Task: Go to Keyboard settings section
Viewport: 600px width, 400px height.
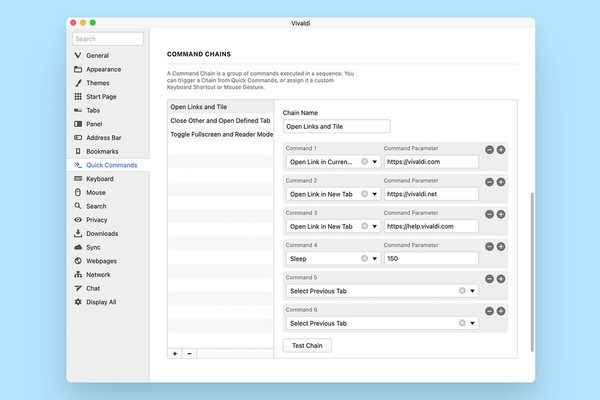Action: tap(99, 178)
